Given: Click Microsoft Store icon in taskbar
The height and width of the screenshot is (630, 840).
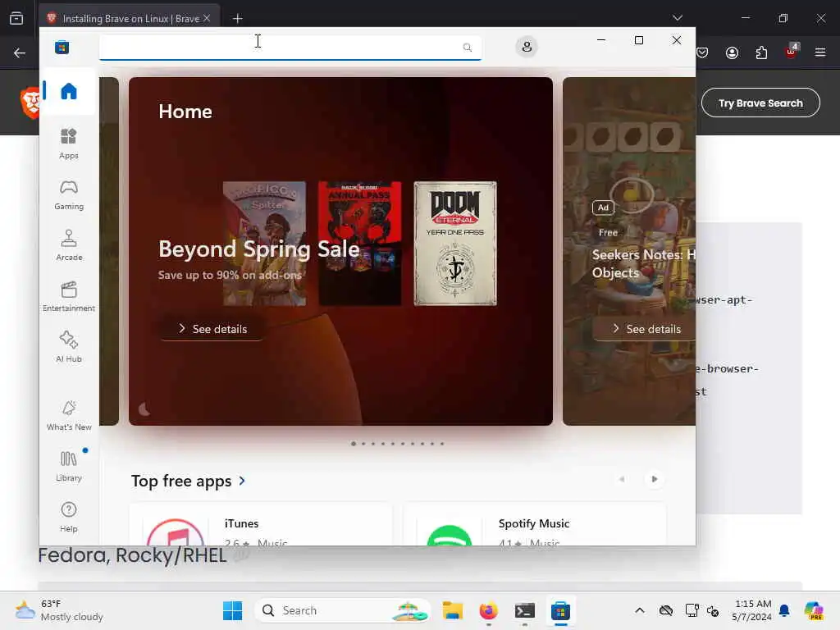Looking at the screenshot, I should [560, 610].
